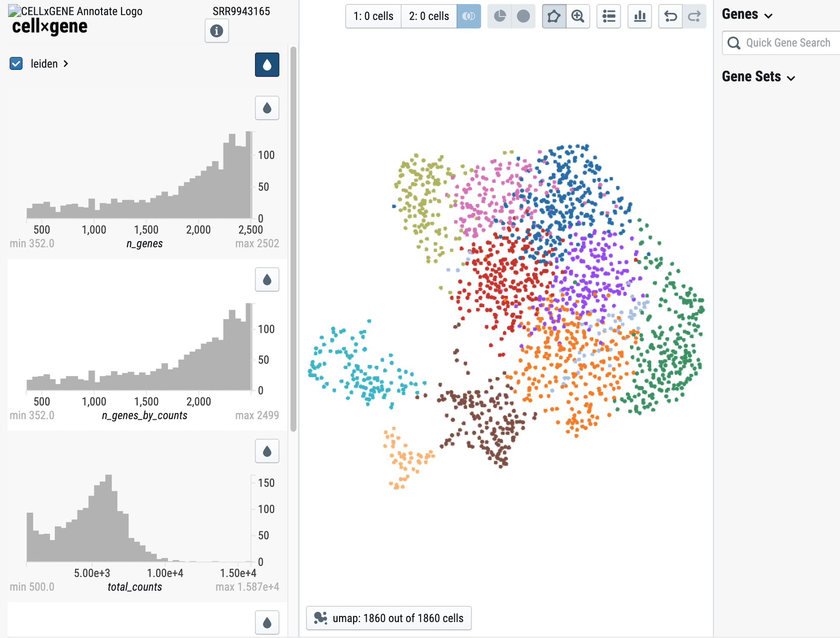Click the total_counts histogram label
840x638 pixels.
tap(135, 587)
